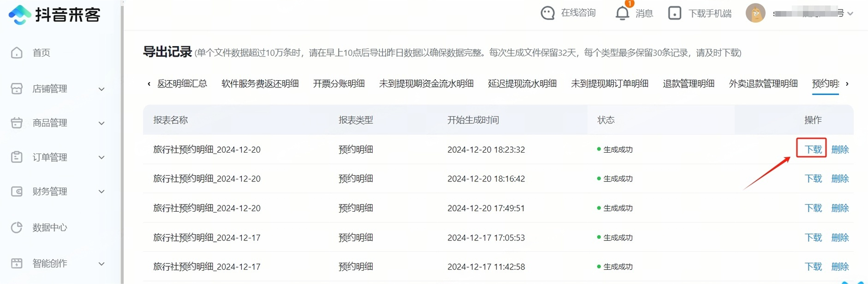Open the 消息 notification bell
Screen dimensions: 868x284
click(623, 13)
